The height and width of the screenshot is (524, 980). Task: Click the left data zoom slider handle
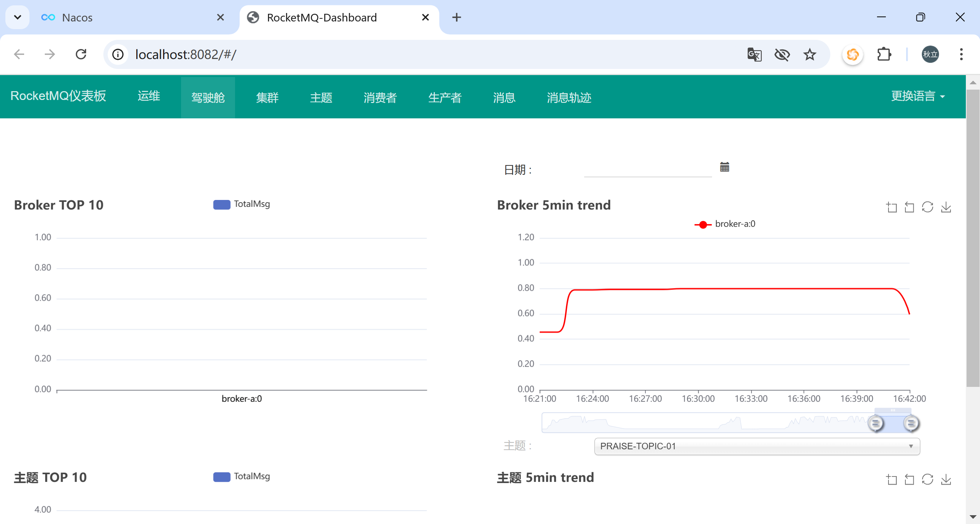(875, 423)
